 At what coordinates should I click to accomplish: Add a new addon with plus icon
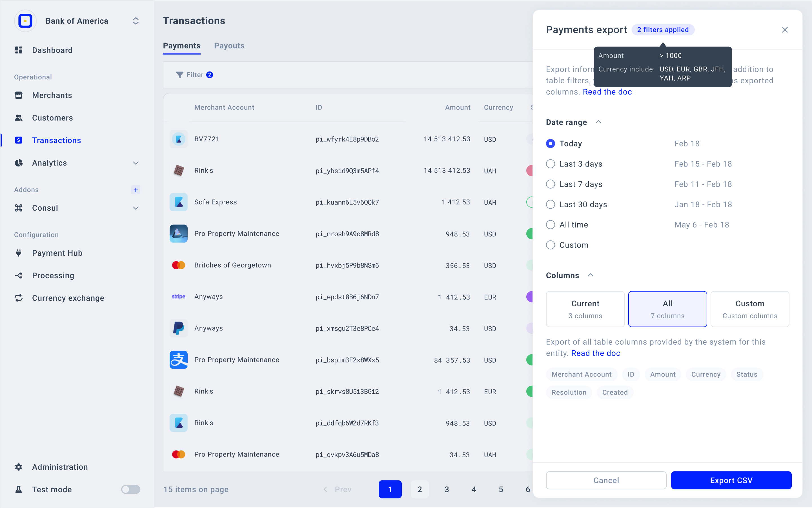click(136, 190)
